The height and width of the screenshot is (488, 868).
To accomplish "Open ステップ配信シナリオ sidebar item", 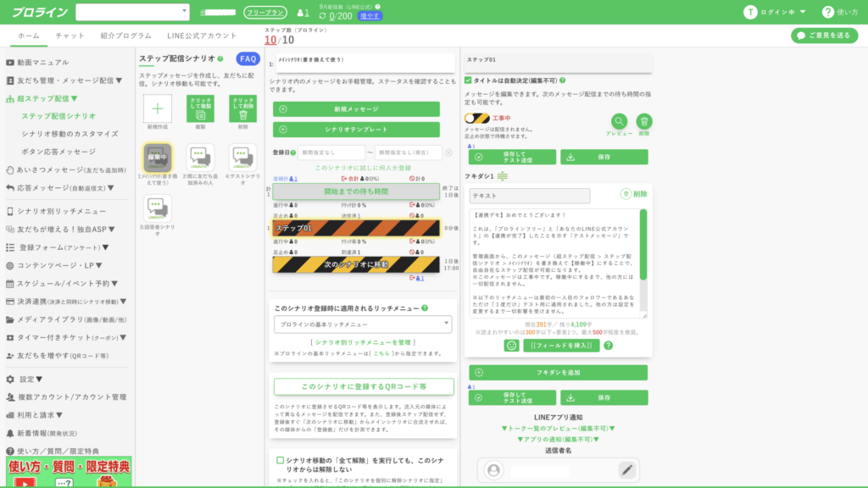I will click(x=58, y=116).
